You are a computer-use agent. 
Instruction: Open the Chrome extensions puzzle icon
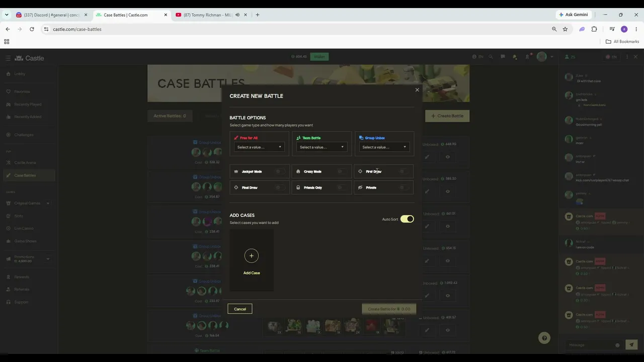[594, 29]
